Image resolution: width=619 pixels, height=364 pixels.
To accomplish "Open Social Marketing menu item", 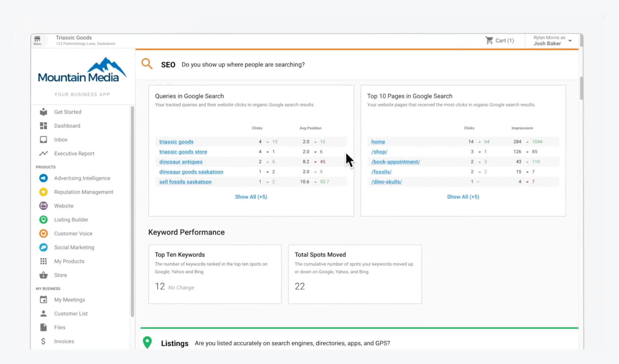I will point(74,247).
